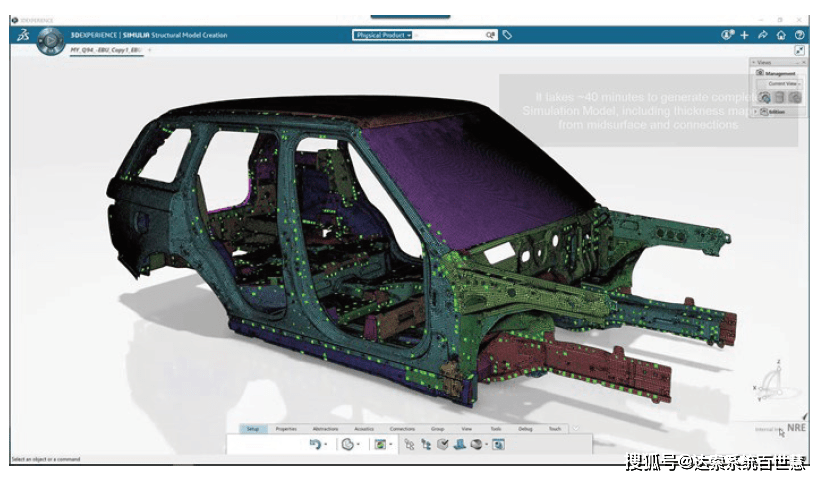Open the tag icon next to search
822x480 pixels.
(508, 35)
